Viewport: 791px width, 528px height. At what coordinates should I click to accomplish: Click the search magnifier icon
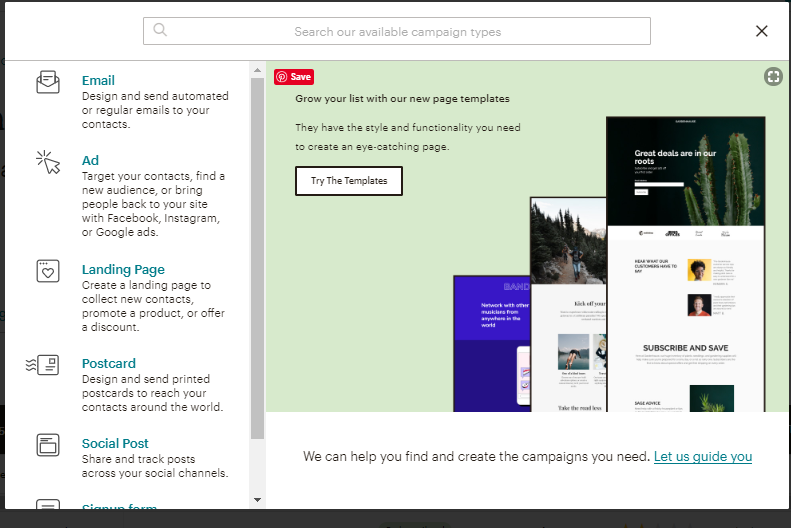[x=160, y=30]
